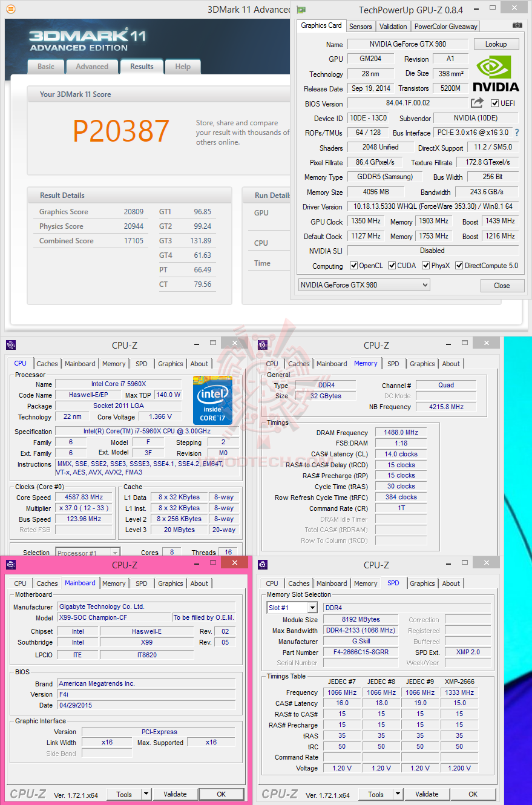Open the Tools dropdown arrow in SPD window
The height and width of the screenshot is (805, 532).
point(398,794)
